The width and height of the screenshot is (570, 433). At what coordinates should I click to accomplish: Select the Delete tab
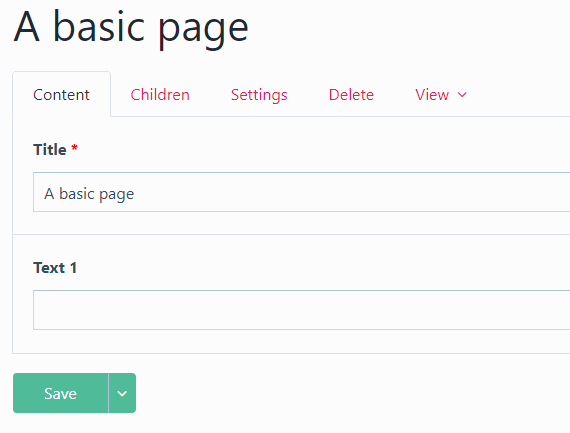(x=351, y=95)
